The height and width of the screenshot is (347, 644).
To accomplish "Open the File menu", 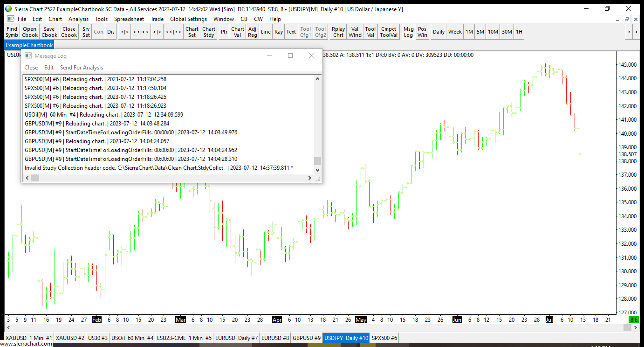I will (22, 19).
